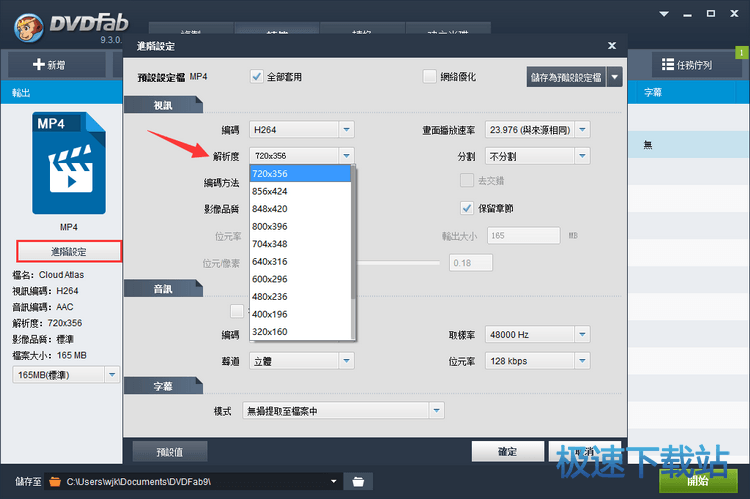Click the 解析度: 720x356 info line in sidebar
This screenshot has height=499, width=750.
47,323
